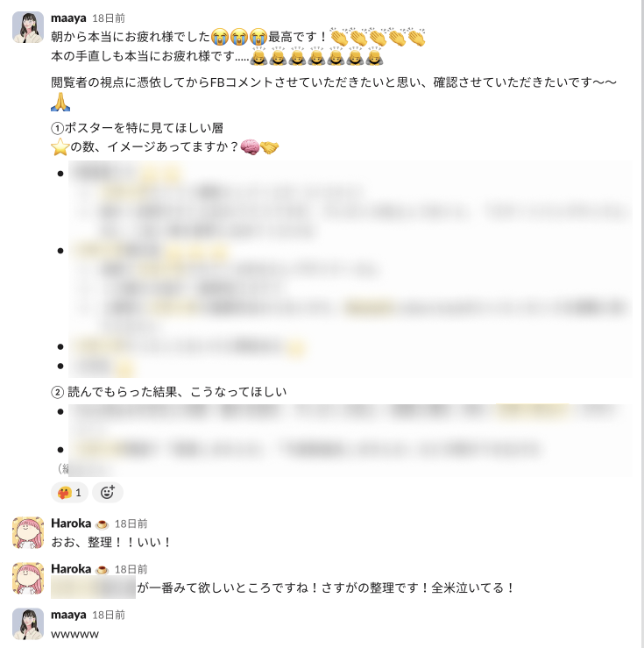
Task: Click the hugging emoji reaction with count 1
Action: (x=69, y=492)
